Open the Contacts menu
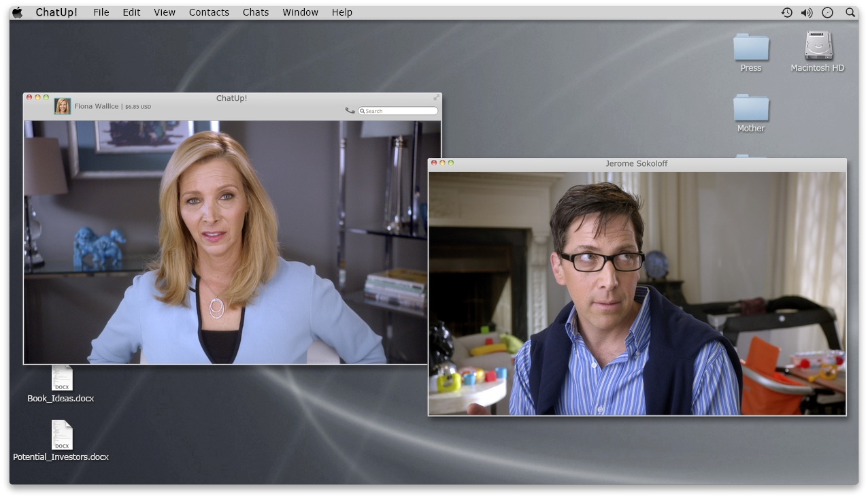 (209, 12)
